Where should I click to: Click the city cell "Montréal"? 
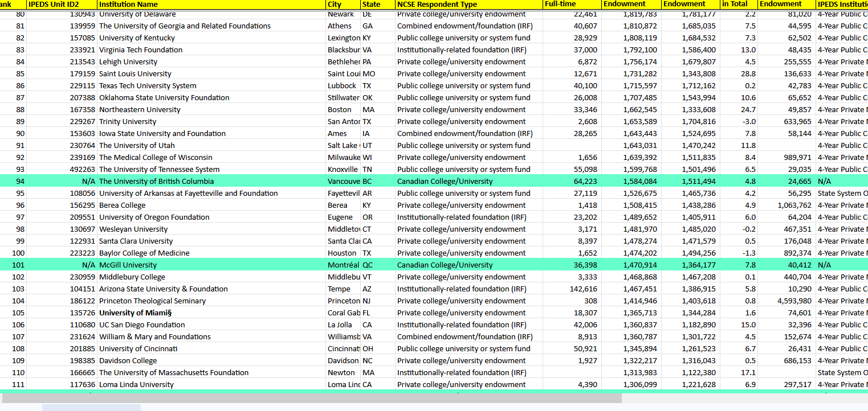coord(343,265)
